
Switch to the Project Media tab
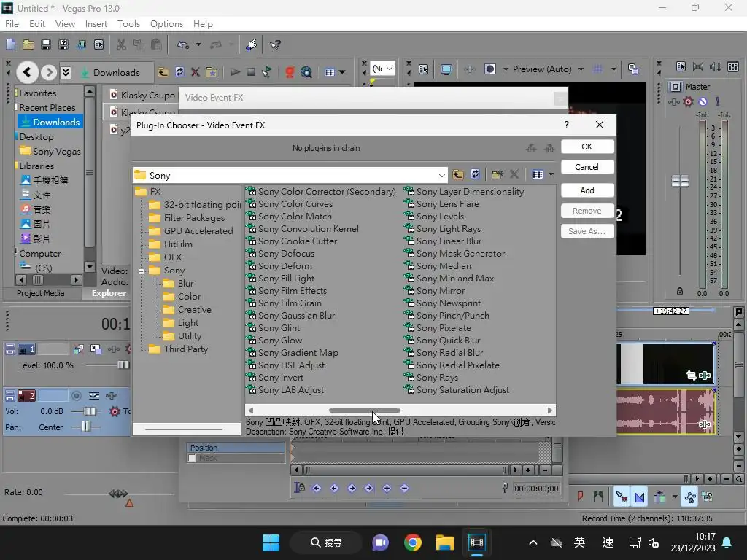click(x=41, y=293)
